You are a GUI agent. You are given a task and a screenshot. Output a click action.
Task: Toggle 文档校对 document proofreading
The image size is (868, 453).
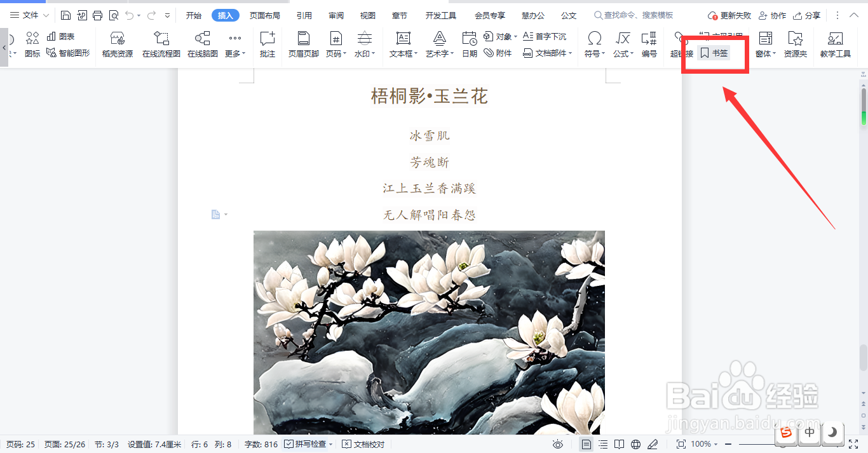[x=363, y=444]
